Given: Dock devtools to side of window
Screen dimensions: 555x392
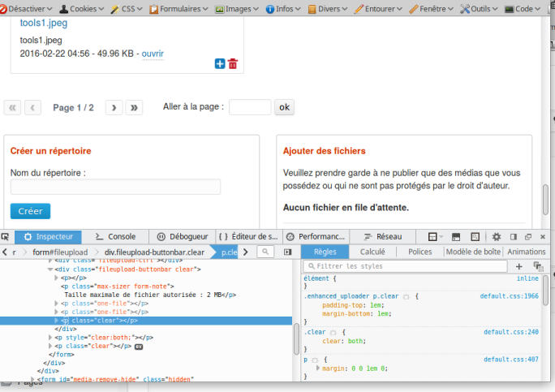Looking at the screenshot, I should (x=514, y=236).
